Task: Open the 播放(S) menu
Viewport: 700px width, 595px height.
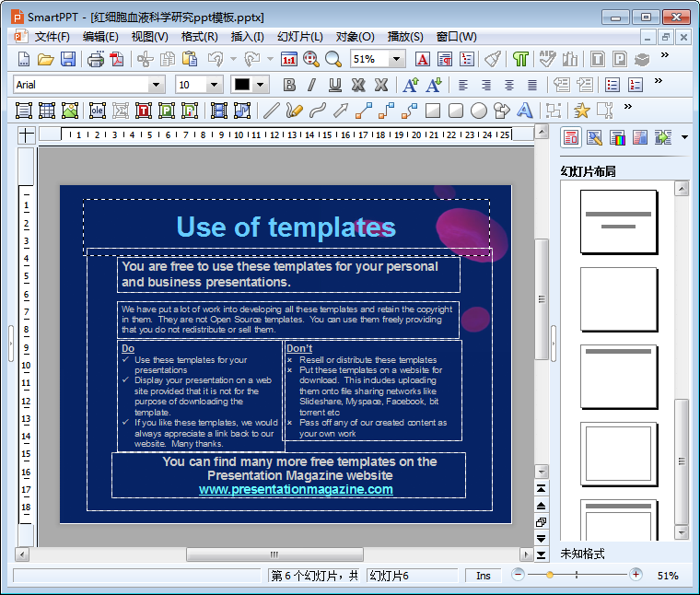Action: 405,37
